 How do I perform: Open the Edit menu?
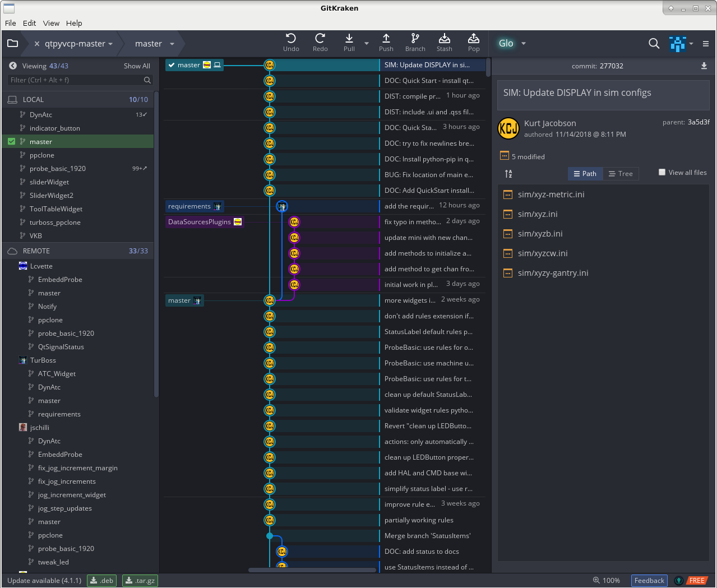coord(29,23)
